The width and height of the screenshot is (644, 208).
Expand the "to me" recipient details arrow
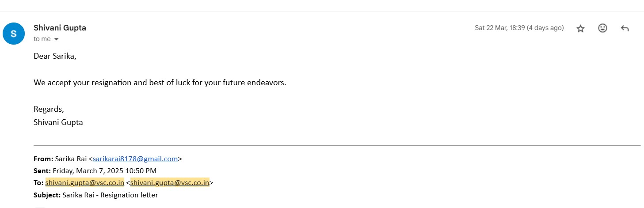(x=56, y=39)
